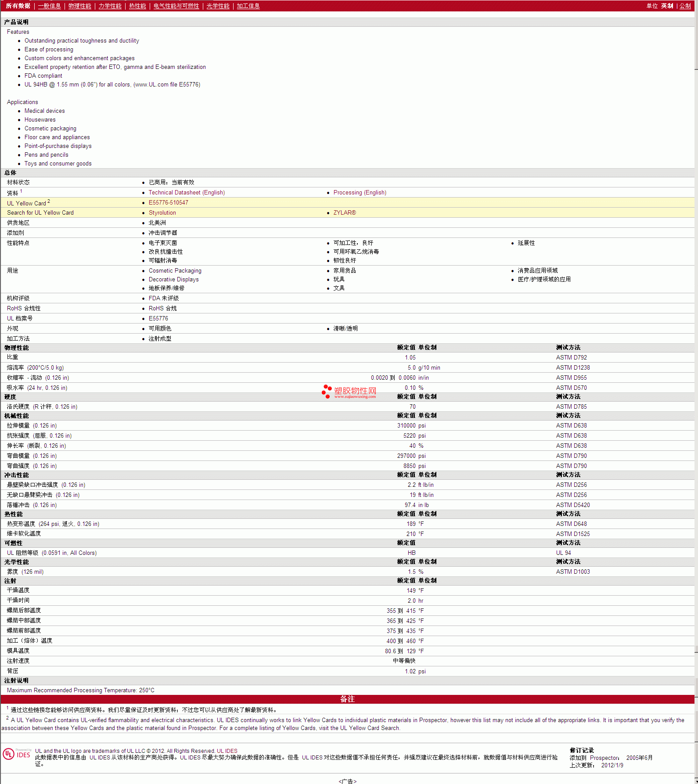Switch to the 物理性能 tab in the top bar
Viewport: 698px width, 784px height.
pyautogui.click(x=80, y=6)
